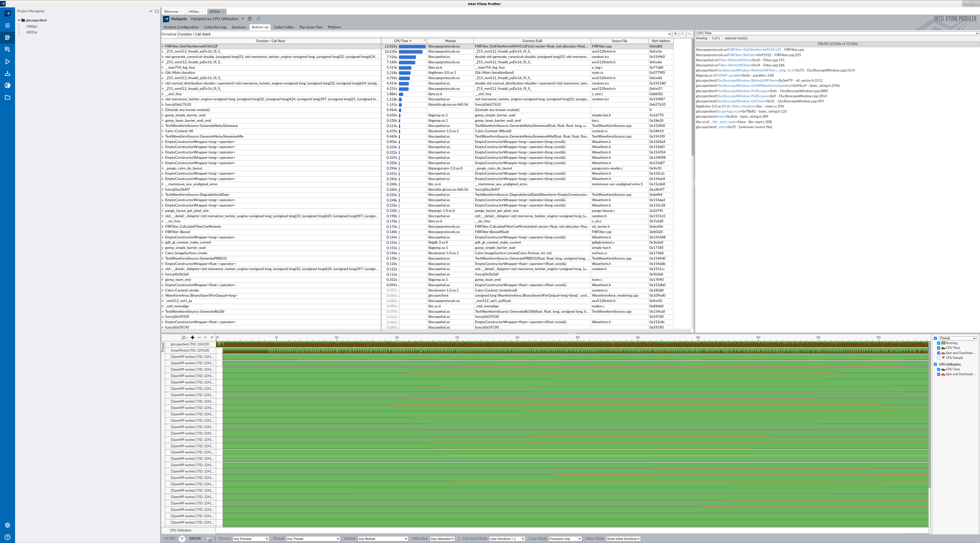Open the Caller/Callee tab

pyautogui.click(x=284, y=27)
